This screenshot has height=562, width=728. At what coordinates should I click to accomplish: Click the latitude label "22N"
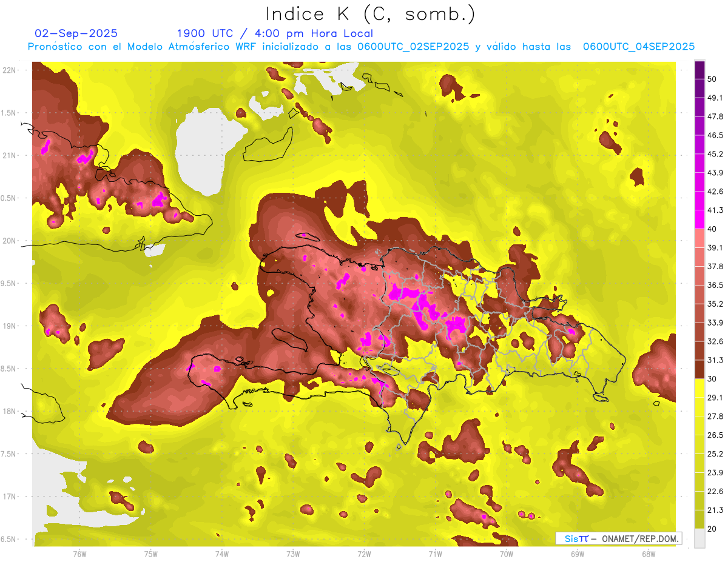coord(10,70)
